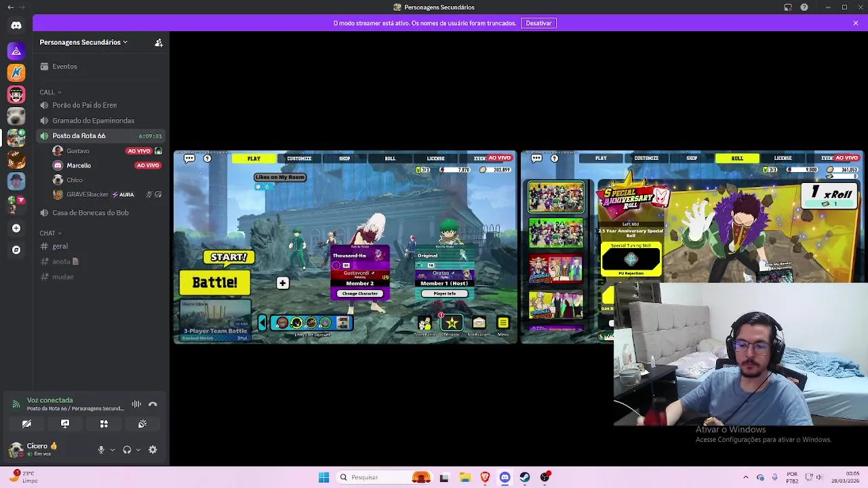Disable streamer mode with Desativar button
The image size is (868, 488).
coord(538,23)
